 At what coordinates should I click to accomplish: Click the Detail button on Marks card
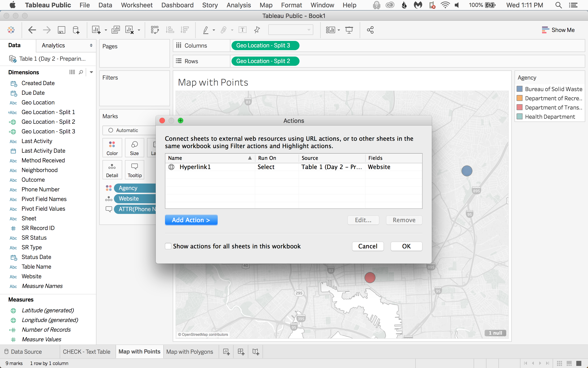112,170
